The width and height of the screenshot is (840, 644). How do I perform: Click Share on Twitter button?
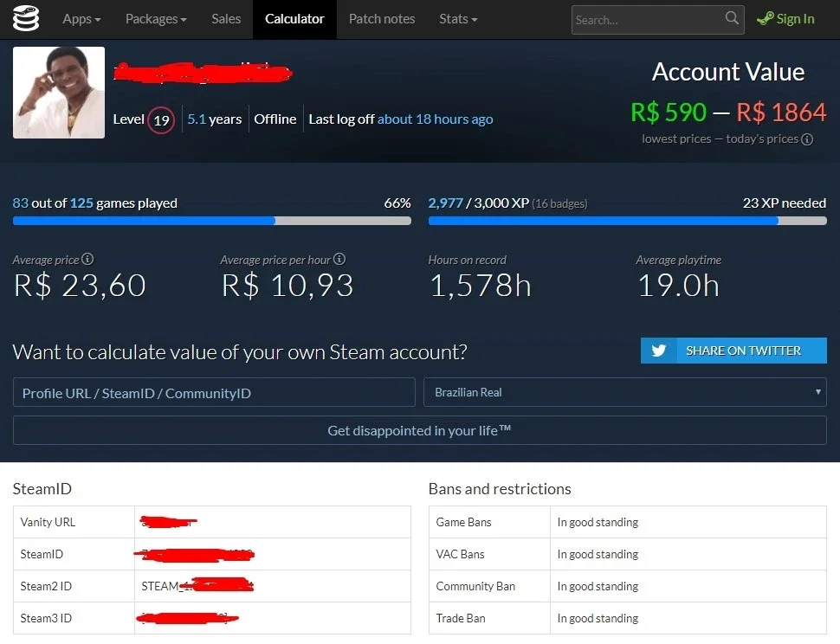733,351
